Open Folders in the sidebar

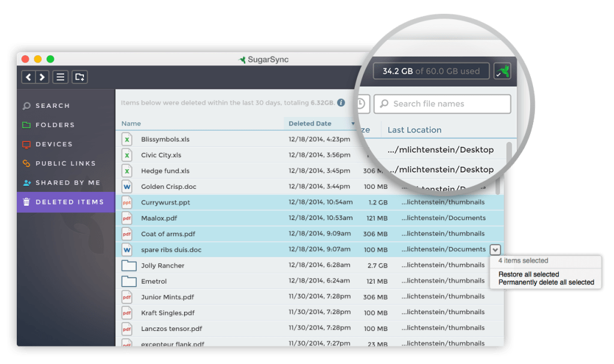point(49,125)
